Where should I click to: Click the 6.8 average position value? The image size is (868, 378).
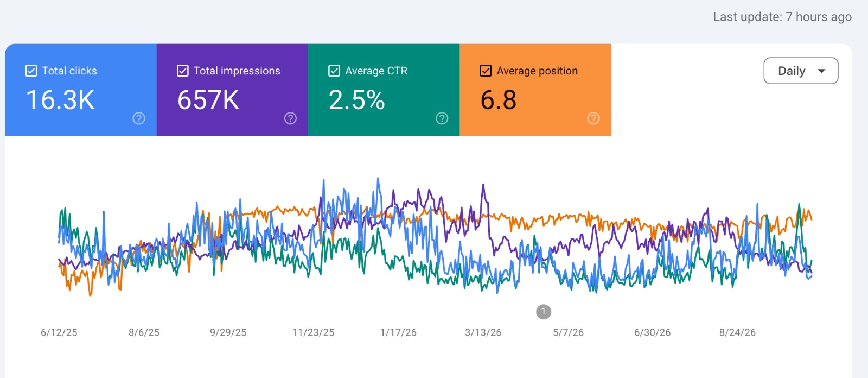click(x=499, y=100)
